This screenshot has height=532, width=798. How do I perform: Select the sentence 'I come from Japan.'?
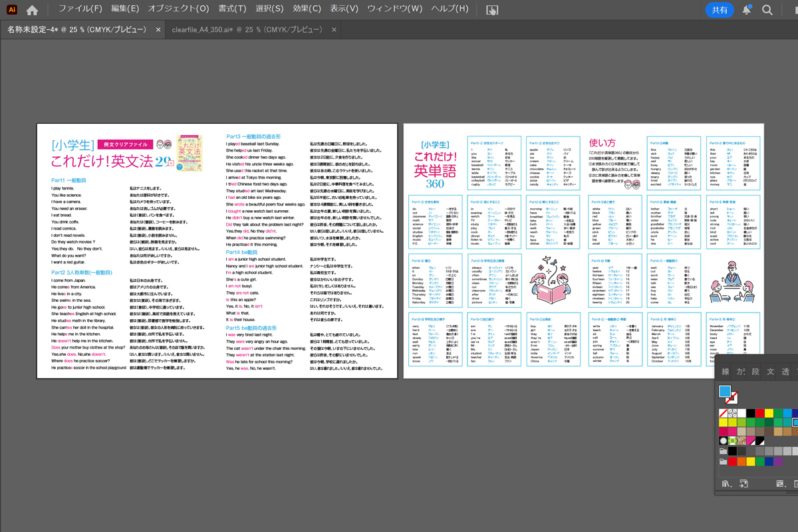[x=68, y=281]
